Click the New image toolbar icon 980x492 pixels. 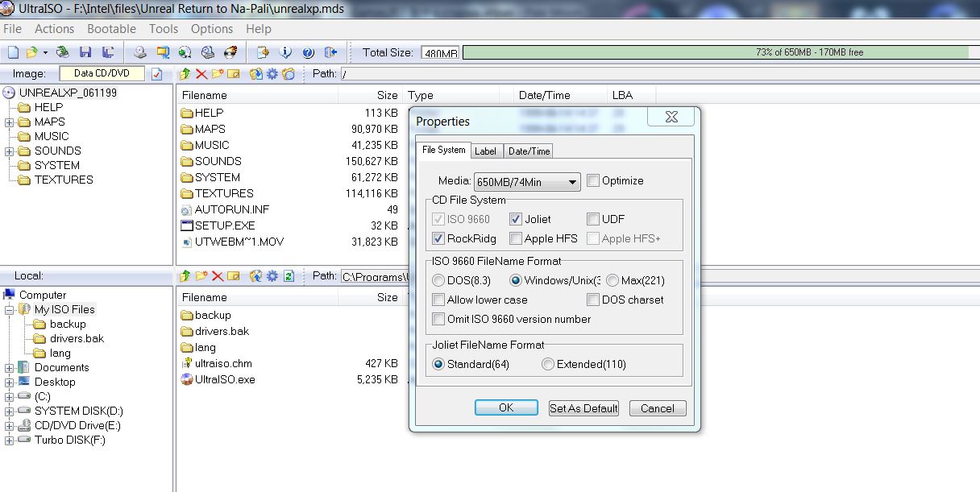pos(13,52)
